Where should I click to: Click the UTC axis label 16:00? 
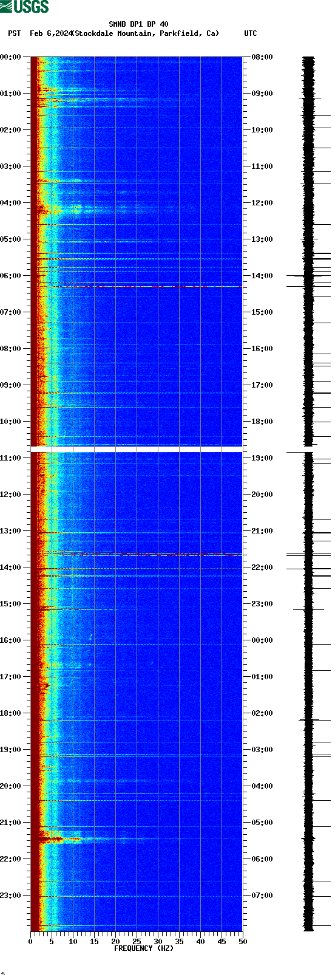(x=262, y=349)
